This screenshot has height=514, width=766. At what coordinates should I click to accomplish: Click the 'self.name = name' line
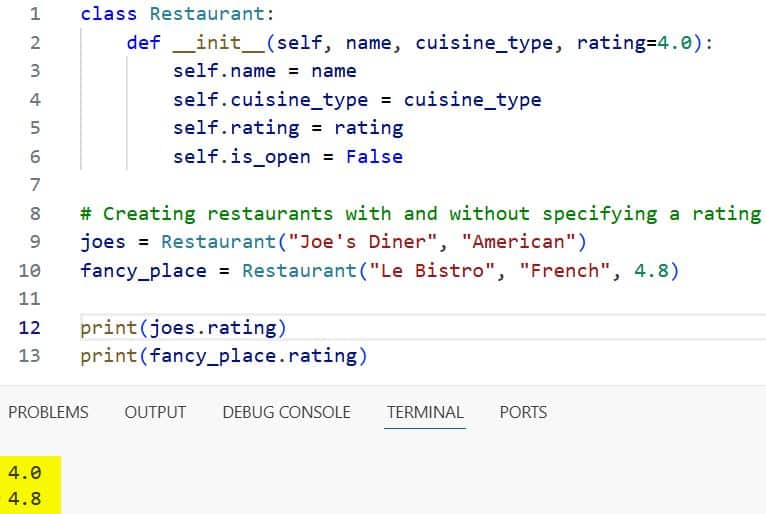tap(265, 71)
